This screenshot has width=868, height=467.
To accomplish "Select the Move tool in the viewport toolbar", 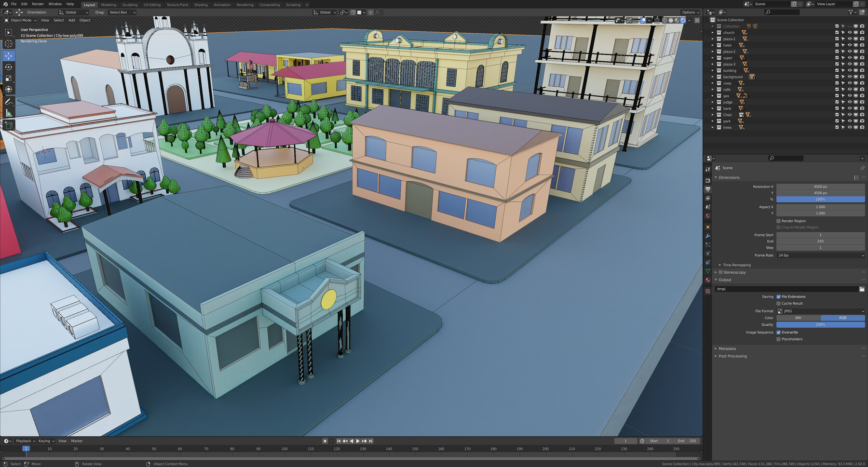I will pos(8,55).
